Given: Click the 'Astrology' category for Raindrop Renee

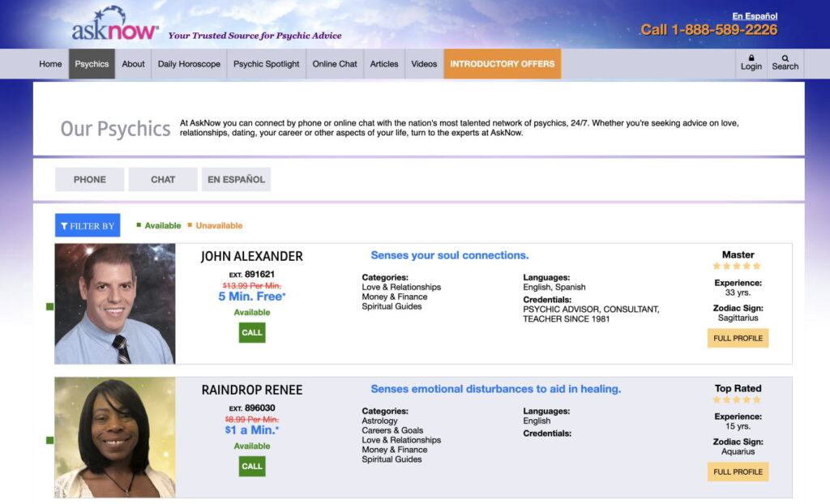Looking at the screenshot, I should [379, 421].
